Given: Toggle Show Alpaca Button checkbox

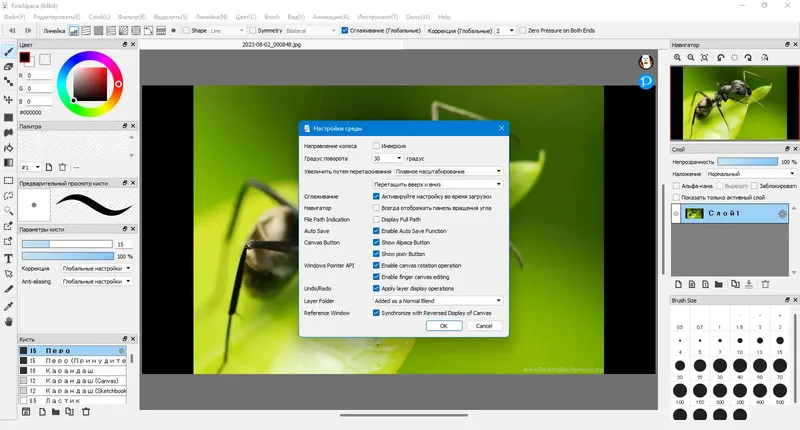Looking at the screenshot, I should coord(375,242).
